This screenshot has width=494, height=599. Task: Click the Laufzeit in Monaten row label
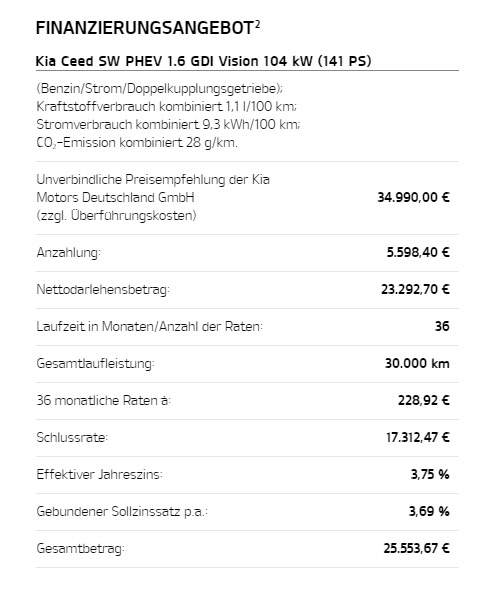[149, 327]
